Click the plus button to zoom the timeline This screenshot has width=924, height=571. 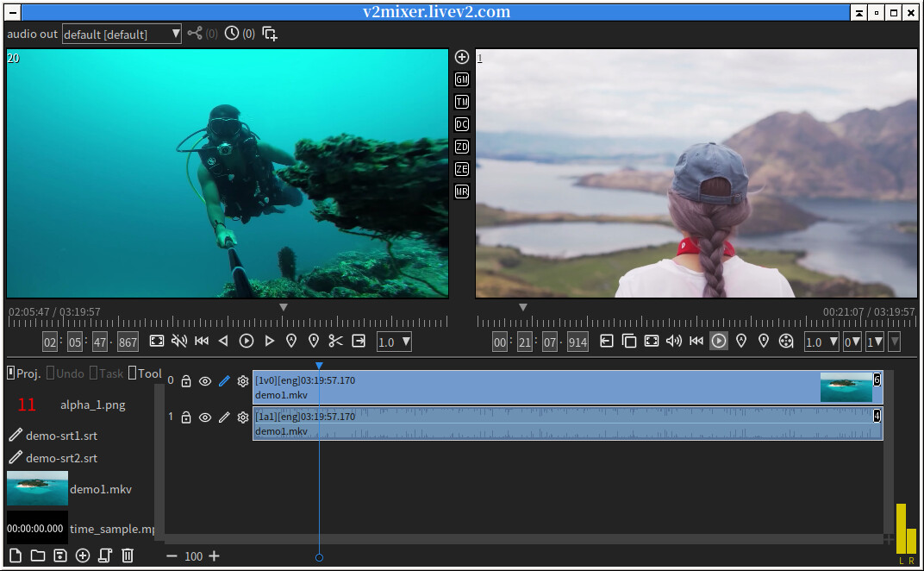[213, 556]
